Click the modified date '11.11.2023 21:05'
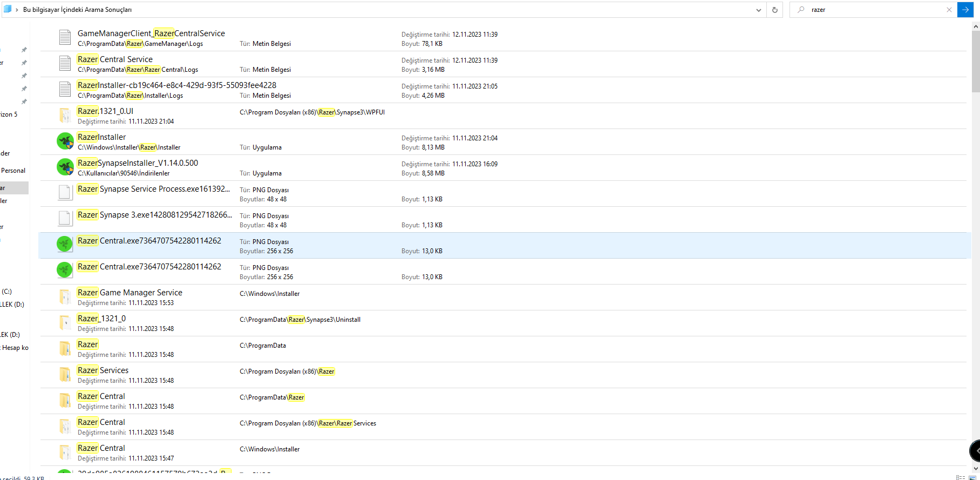Viewport: 980px width, 480px height. click(x=475, y=86)
